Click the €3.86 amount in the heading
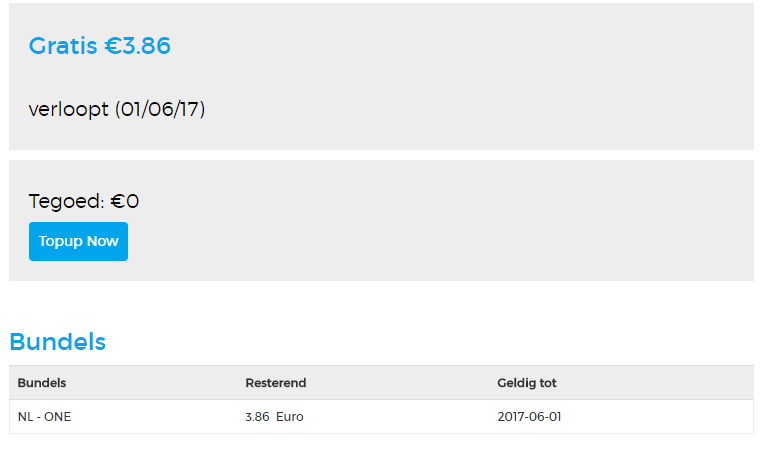The width and height of the screenshot is (770, 452). [x=137, y=46]
